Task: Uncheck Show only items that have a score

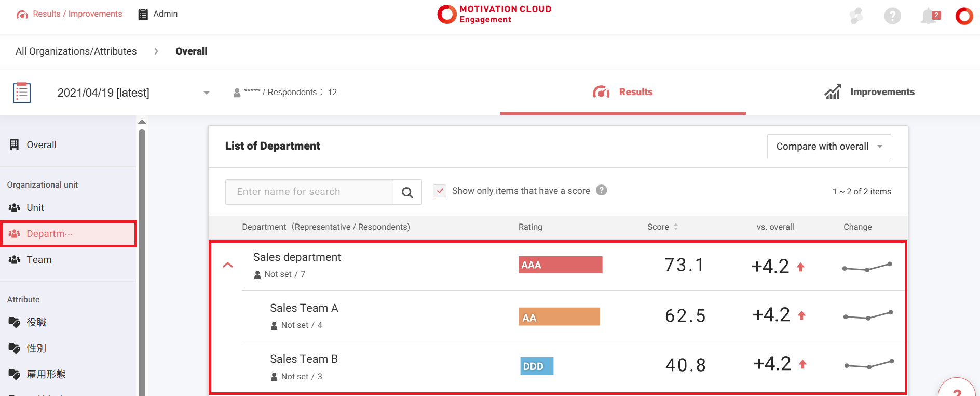Action: pyautogui.click(x=440, y=191)
